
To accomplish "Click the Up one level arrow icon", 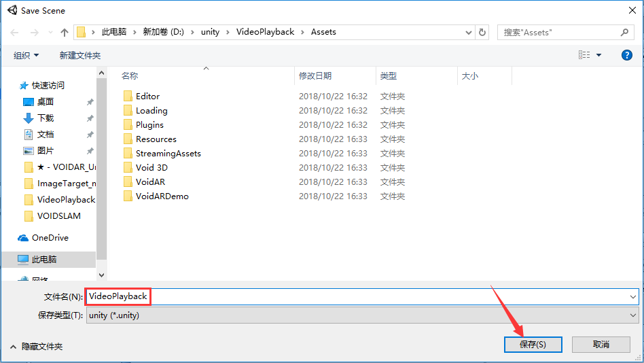I will 65,33.
